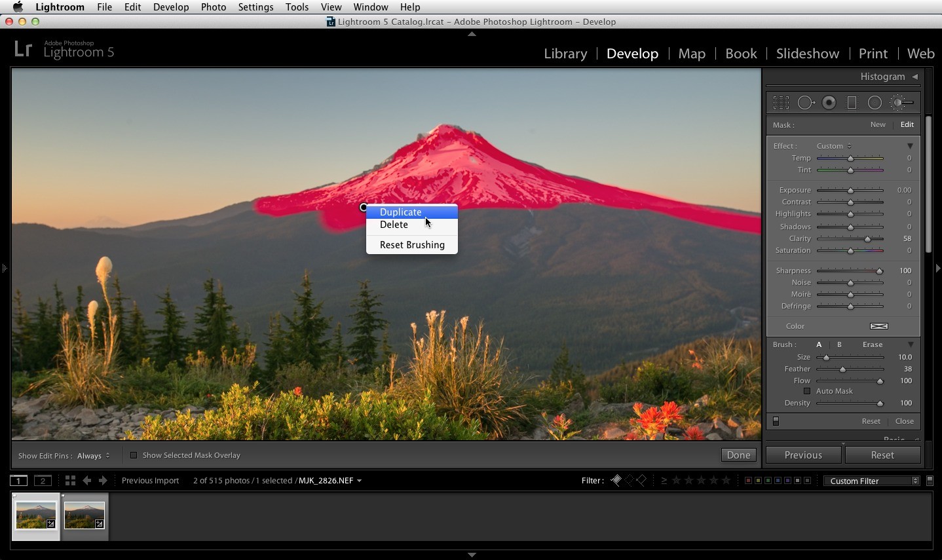Viewport: 942px width, 560px height.
Task: Select the Red Eye Correction tool
Action: [829, 103]
